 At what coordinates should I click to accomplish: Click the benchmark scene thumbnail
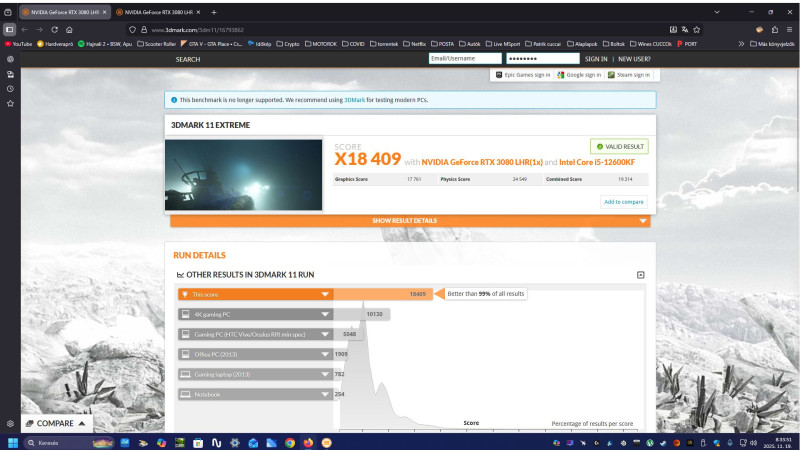pyautogui.click(x=243, y=175)
